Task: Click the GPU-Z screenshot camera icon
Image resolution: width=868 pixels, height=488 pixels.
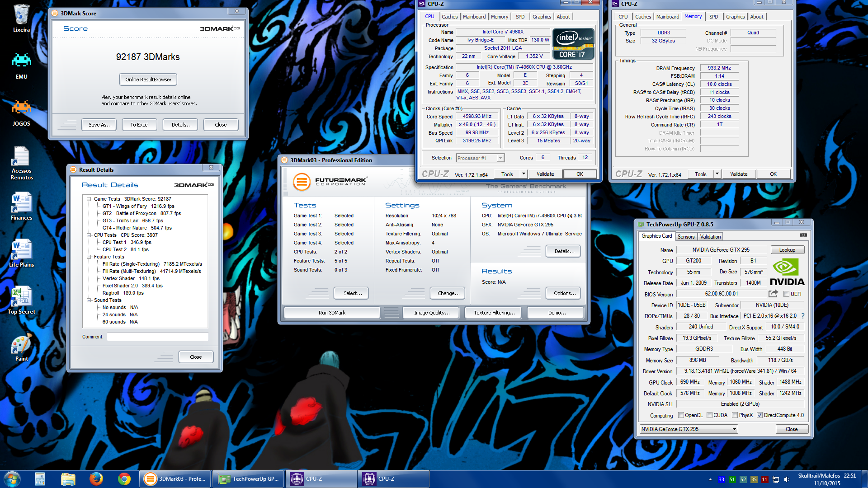Action: pos(803,235)
